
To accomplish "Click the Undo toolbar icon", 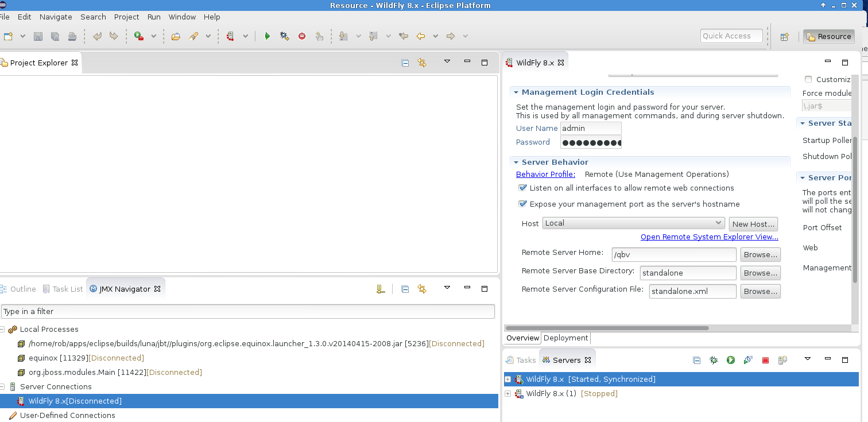I will coord(98,36).
